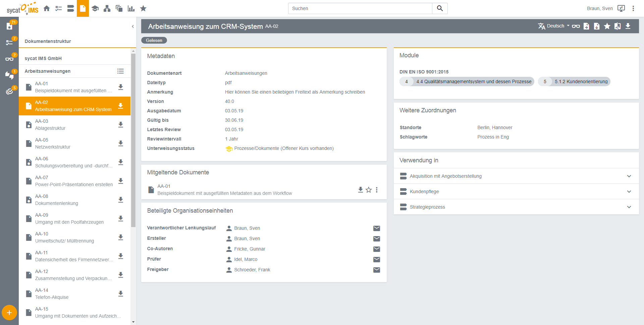Open the three-dot user menu top right
Viewport: 644px width, 325px height.
633,8
